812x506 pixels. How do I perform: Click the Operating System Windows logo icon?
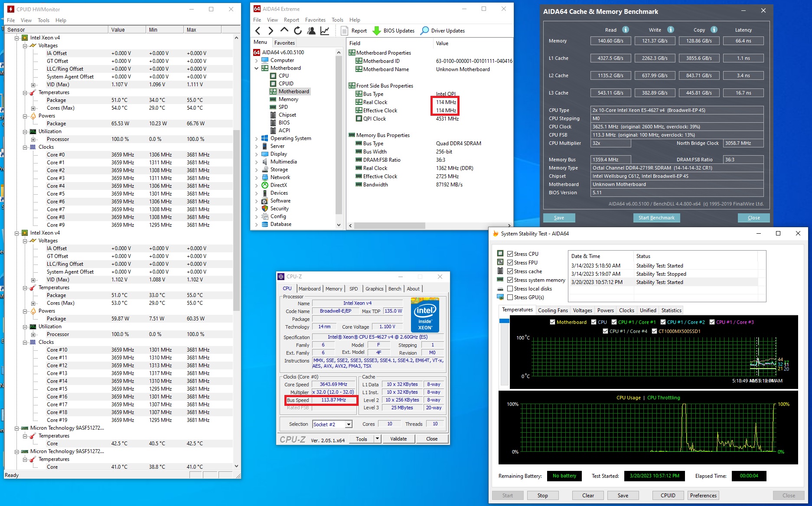coord(265,138)
